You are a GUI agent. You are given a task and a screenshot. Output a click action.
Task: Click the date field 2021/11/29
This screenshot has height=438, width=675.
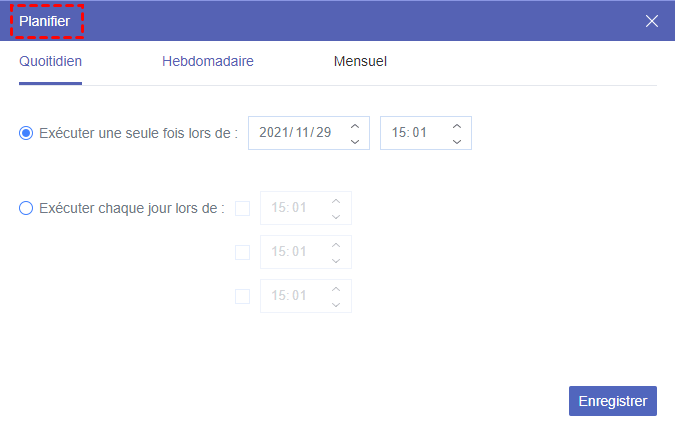click(295, 133)
